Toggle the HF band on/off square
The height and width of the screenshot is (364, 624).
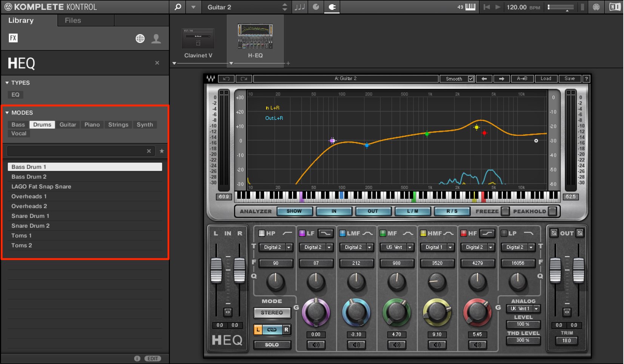pyautogui.click(x=463, y=233)
